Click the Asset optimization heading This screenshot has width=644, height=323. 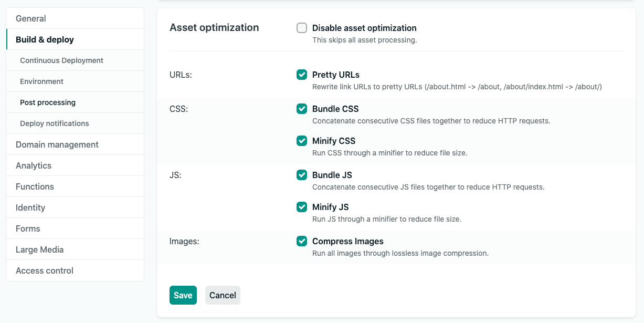pyautogui.click(x=214, y=28)
